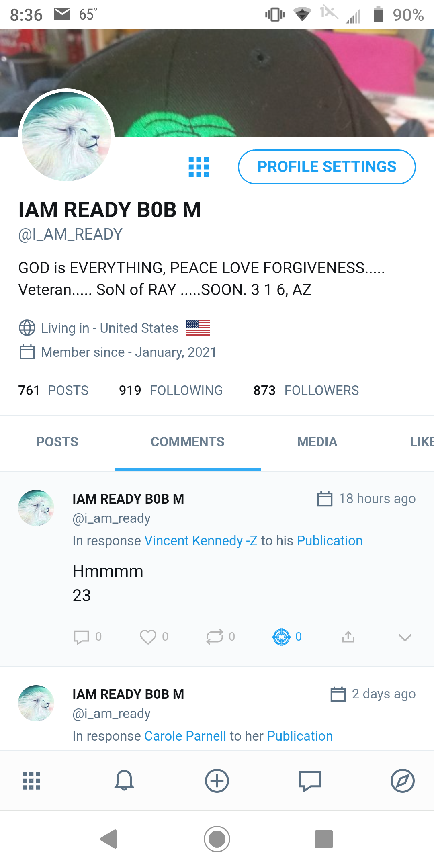Toggle repost on the Hmmmm comment
This screenshot has width=434, height=868.
[215, 637]
